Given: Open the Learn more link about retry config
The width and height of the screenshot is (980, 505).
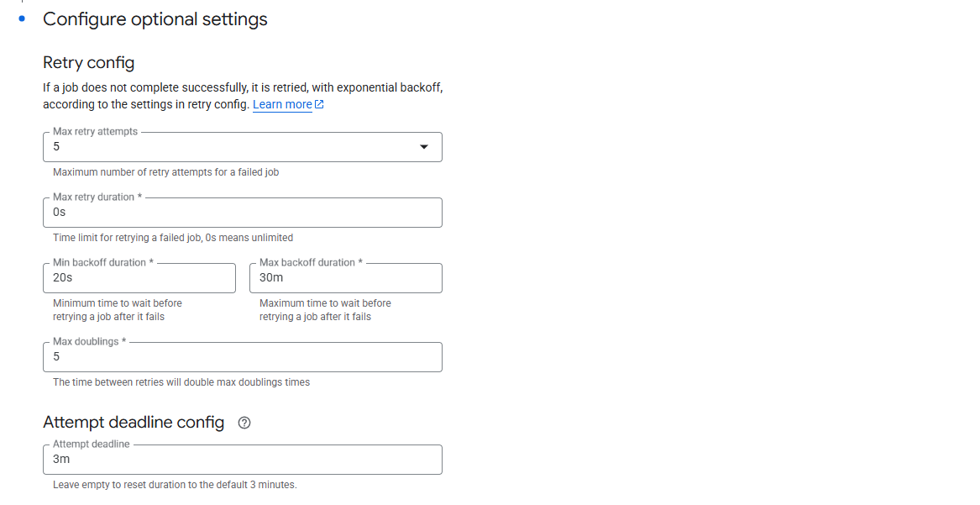Looking at the screenshot, I should (282, 105).
